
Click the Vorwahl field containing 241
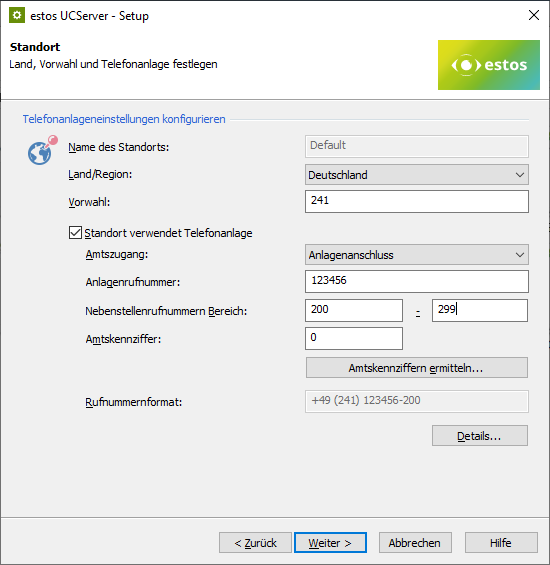click(x=417, y=201)
